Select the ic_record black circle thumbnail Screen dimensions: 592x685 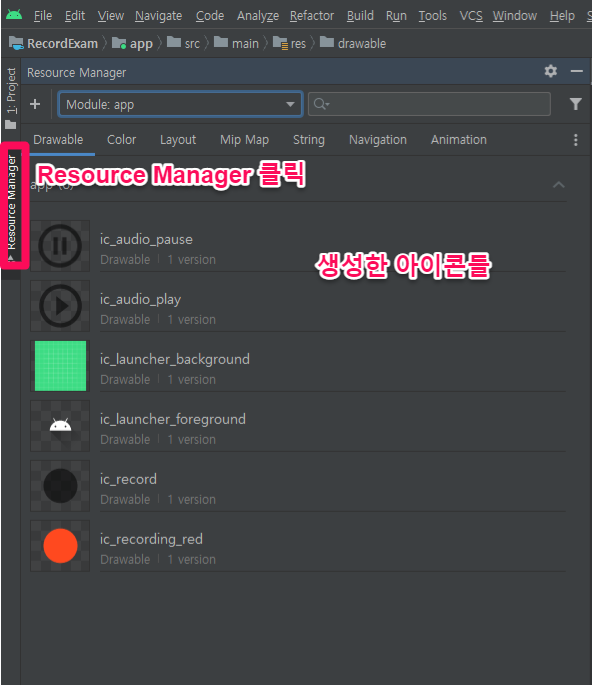point(60,486)
